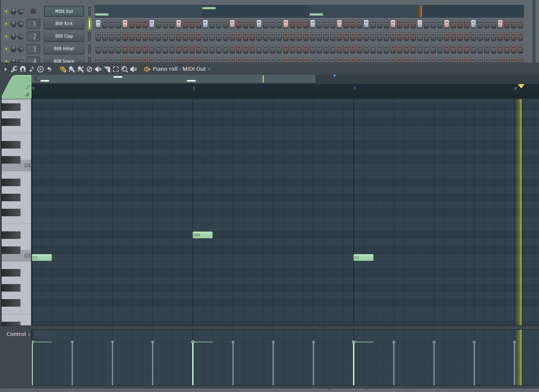Select the dashed-square Select tool

tap(116, 69)
